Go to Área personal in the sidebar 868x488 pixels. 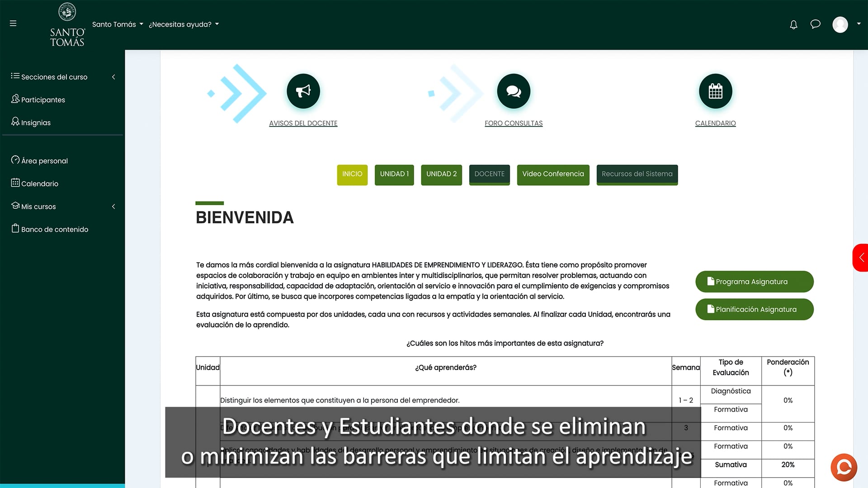(x=44, y=160)
